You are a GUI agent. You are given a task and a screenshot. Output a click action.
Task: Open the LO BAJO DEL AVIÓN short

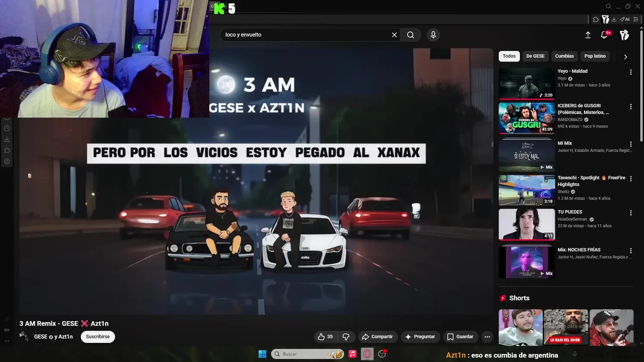(566, 327)
